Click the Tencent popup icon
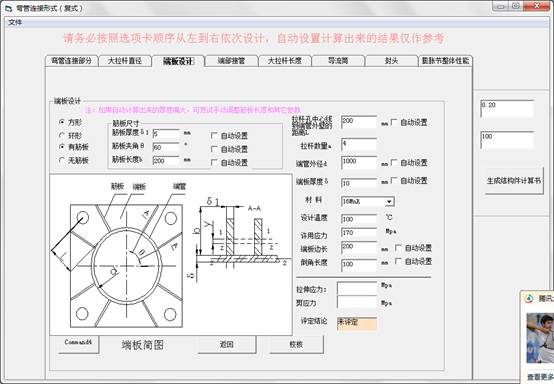The height and width of the screenshot is (384, 554). pyautogui.click(x=529, y=299)
